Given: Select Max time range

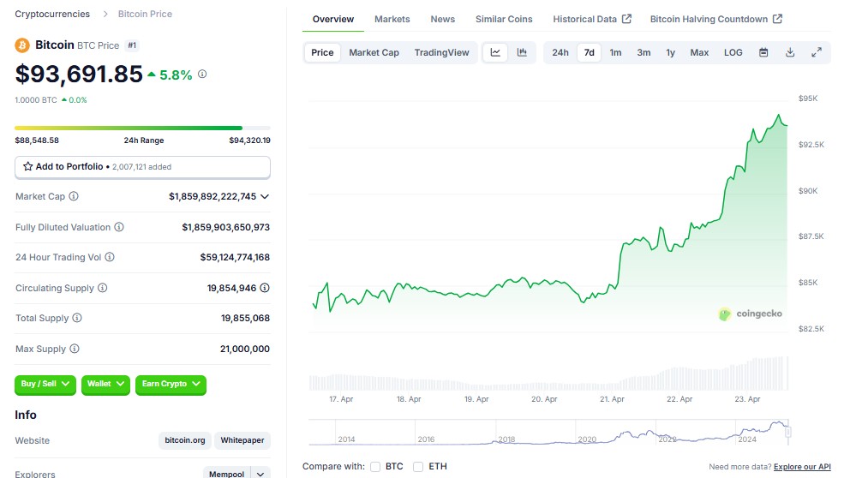Looking at the screenshot, I should (x=699, y=52).
